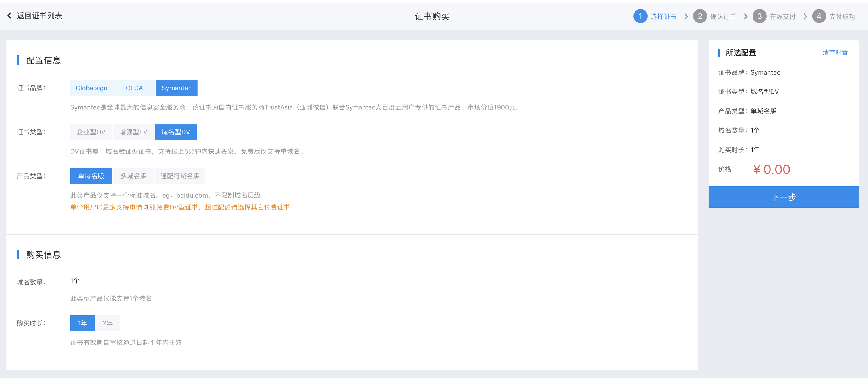The height and width of the screenshot is (378, 868).
Task: Pick the 2年 purchase duration
Action: click(107, 323)
